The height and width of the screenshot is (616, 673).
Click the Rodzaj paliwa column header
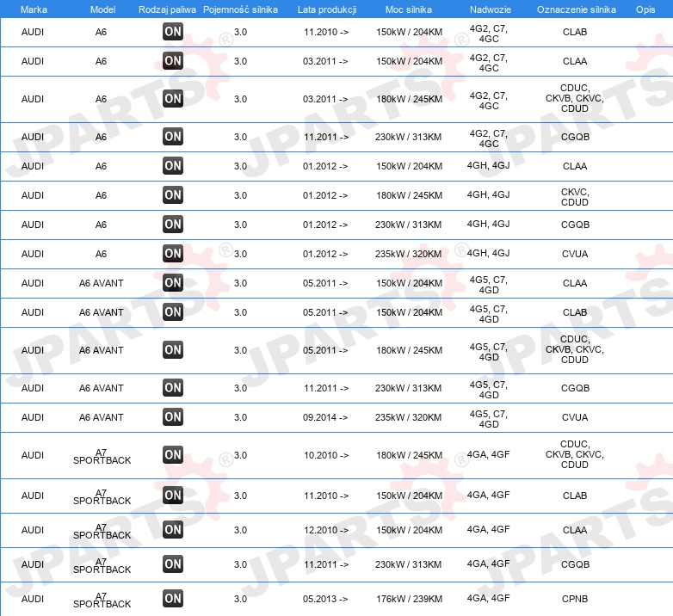(x=168, y=9)
